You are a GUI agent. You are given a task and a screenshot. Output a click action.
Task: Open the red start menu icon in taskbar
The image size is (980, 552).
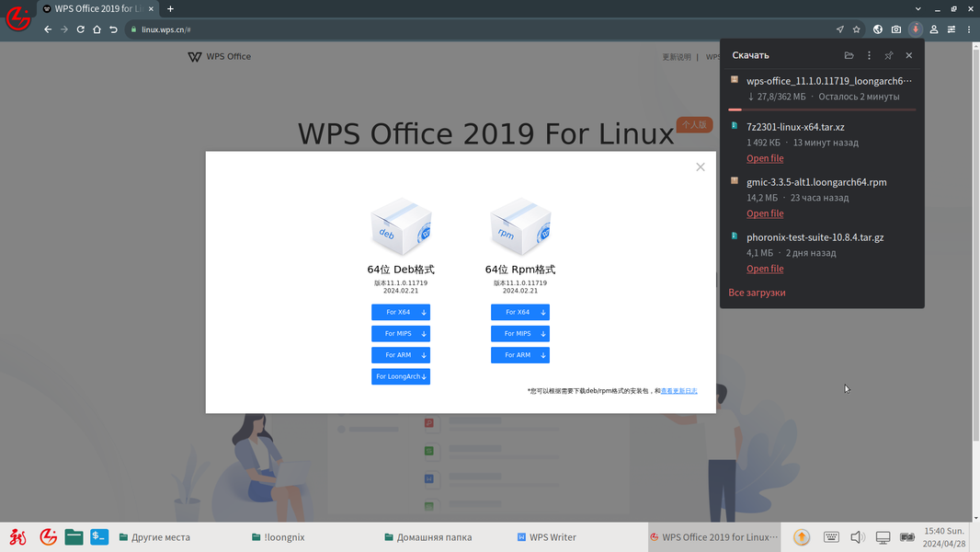pyautogui.click(x=17, y=537)
